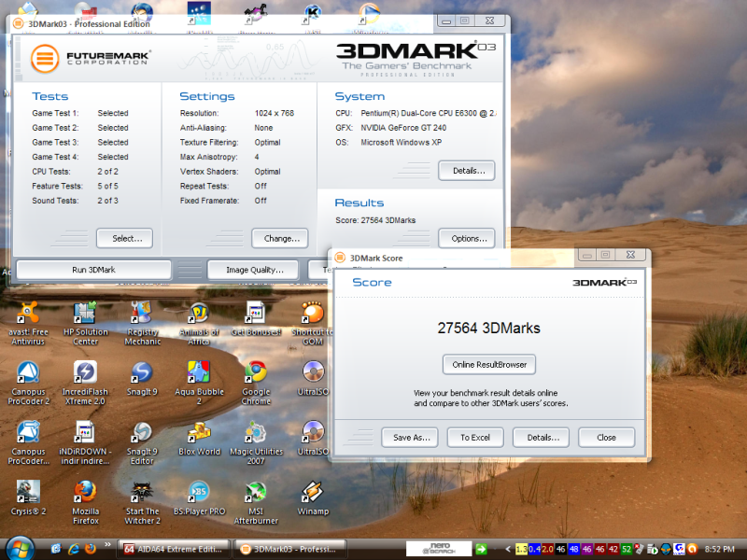Open the Online ResultBrowser
Viewport: 747px width, 560px height.
click(488, 364)
